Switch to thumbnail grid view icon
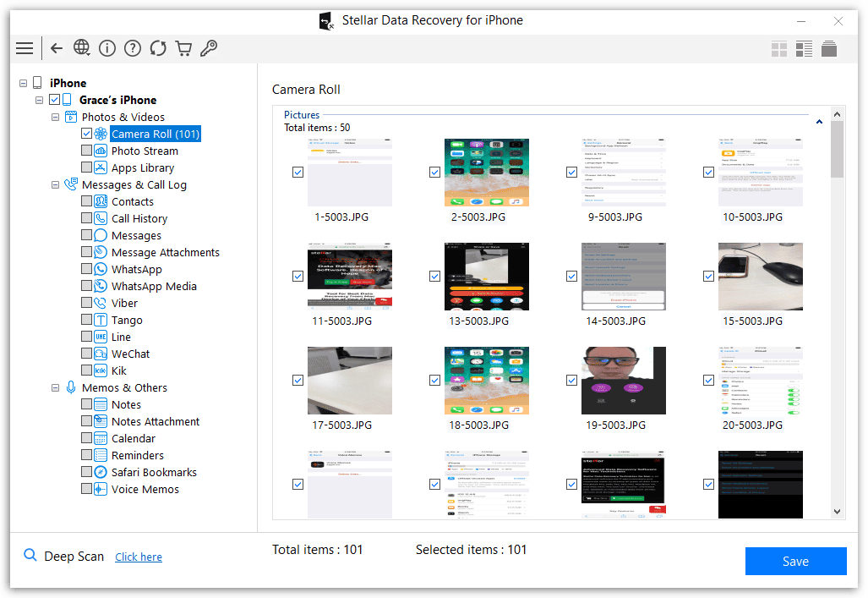 pos(779,49)
